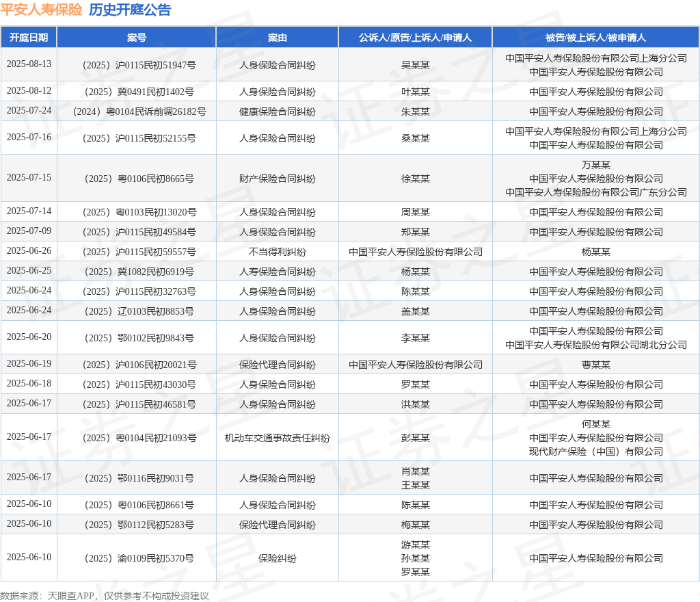
Task: Click defendant 现代财产保险（中国）有限公司
Action: tap(595, 452)
